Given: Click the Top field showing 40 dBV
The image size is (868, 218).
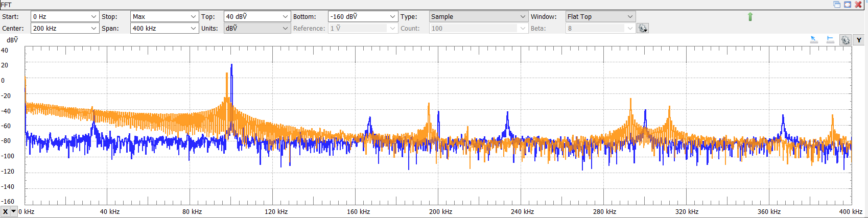Looking at the screenshot, I should pyautogui.click(x=252, y=17).
